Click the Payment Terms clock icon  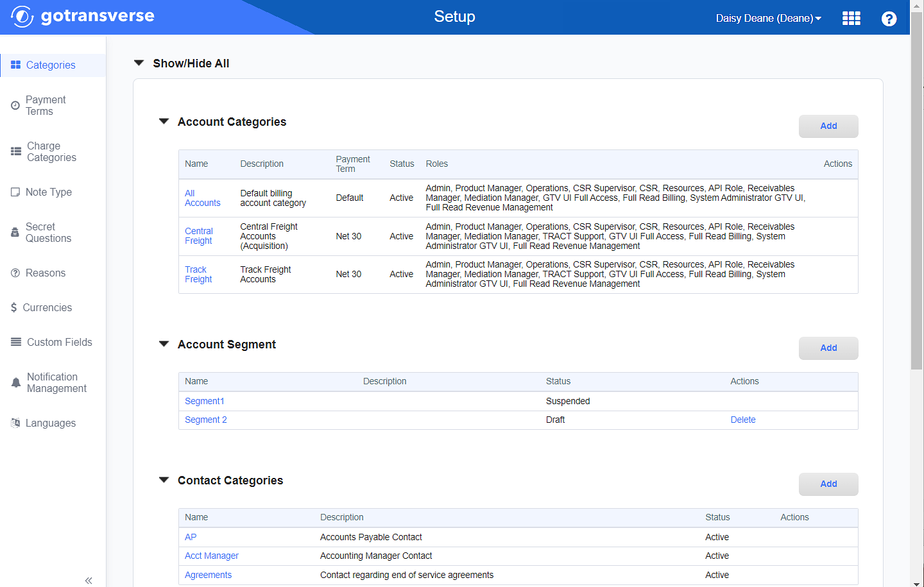pos(15,105)
